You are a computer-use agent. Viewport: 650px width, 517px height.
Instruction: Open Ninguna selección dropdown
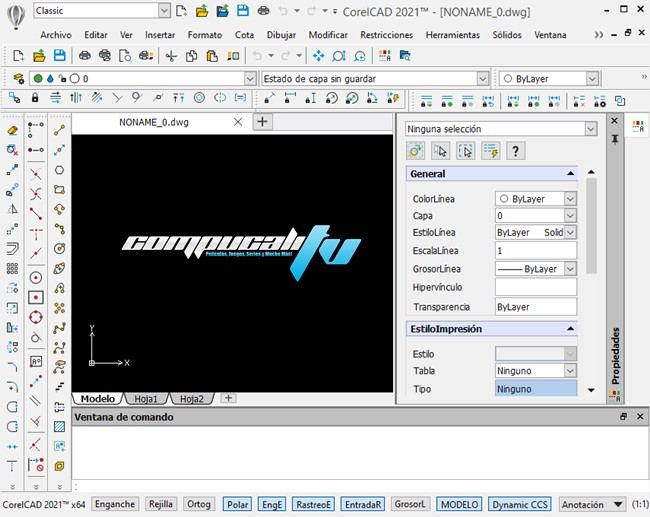[x=591, y=129]
